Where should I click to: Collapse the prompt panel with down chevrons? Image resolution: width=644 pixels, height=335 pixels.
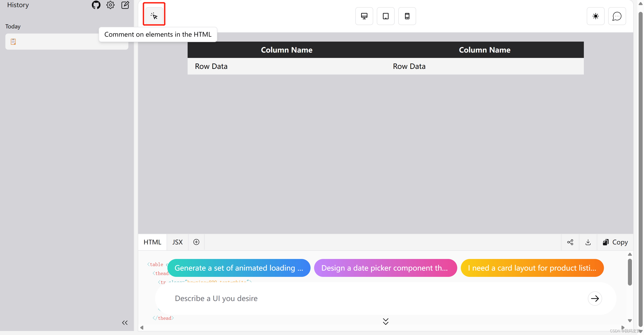tap(386, 321)
